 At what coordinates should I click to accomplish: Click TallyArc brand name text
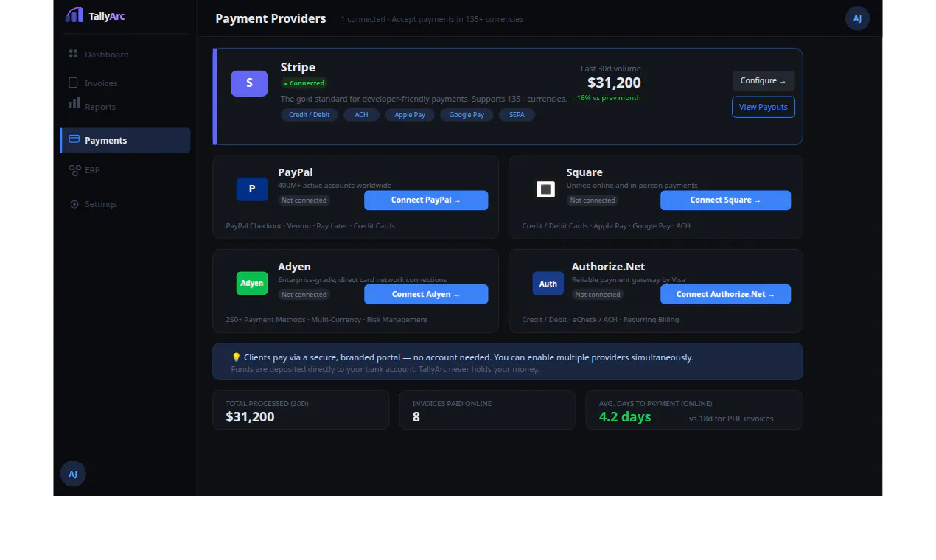pos(107,16)
